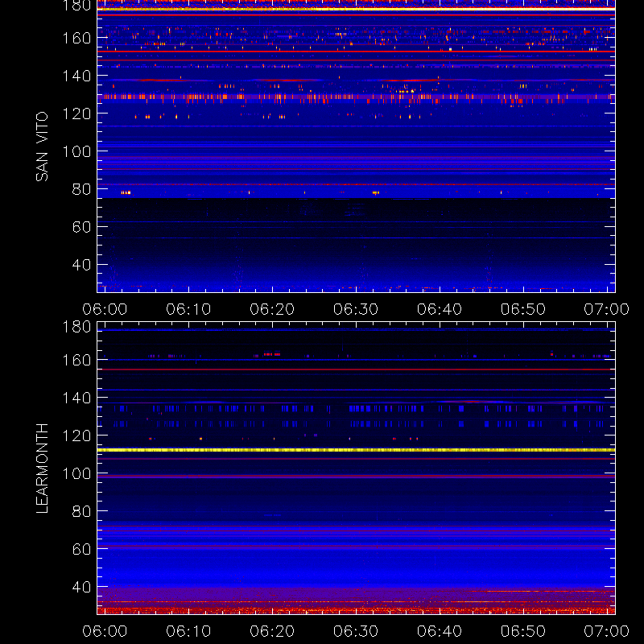The image size is (644, 644).
Task: Pick the 160 frequency tick on Learmonth plot
Action: click(76, 360)
